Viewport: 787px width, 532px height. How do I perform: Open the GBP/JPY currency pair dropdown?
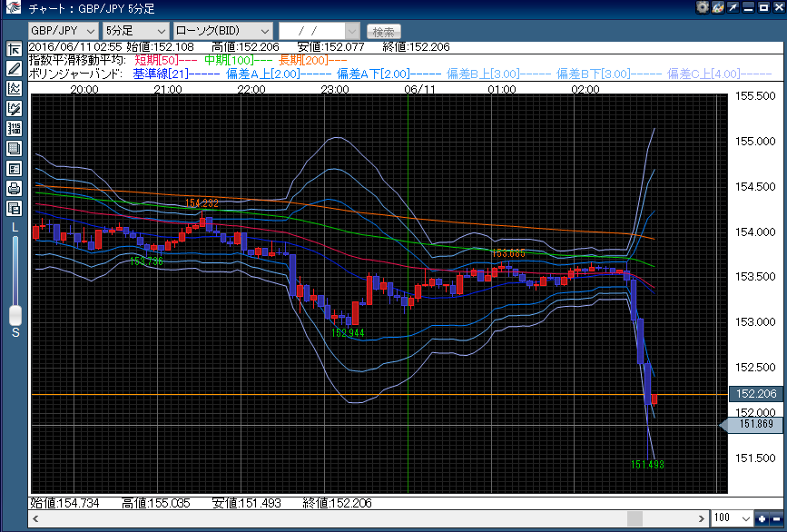64,31
